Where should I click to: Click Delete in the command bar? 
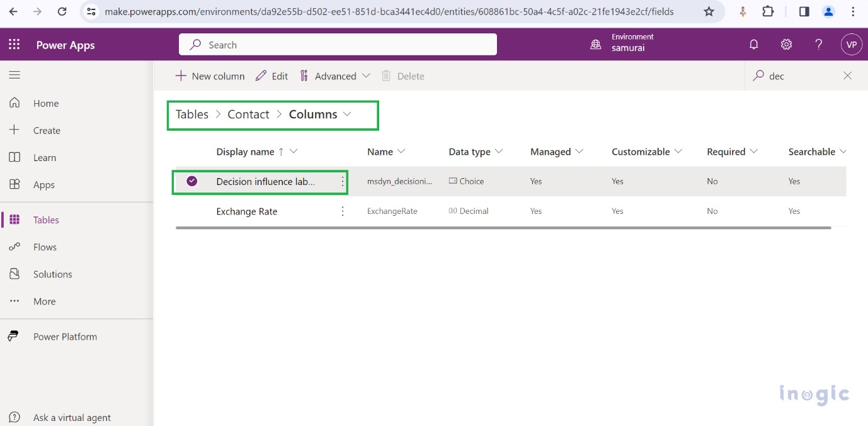point(403,76)
